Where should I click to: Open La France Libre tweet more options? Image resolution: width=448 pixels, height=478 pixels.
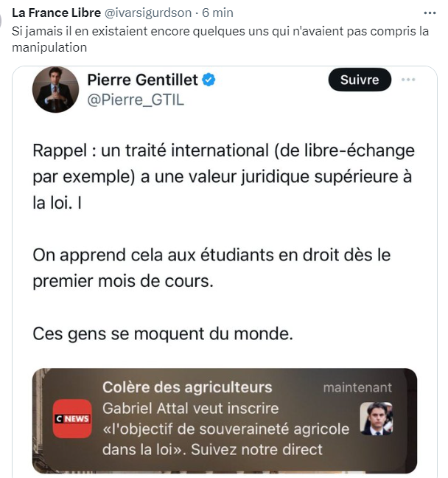(430, 13)
